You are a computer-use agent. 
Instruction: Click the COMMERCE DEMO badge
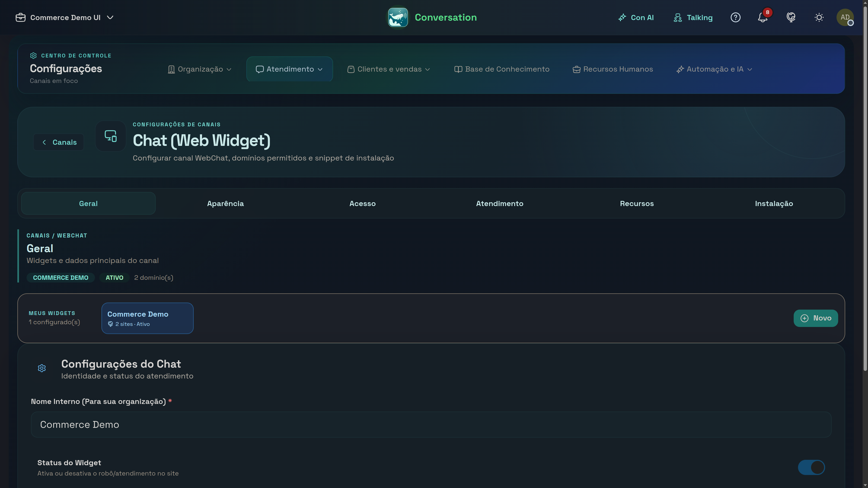point(61,278)
